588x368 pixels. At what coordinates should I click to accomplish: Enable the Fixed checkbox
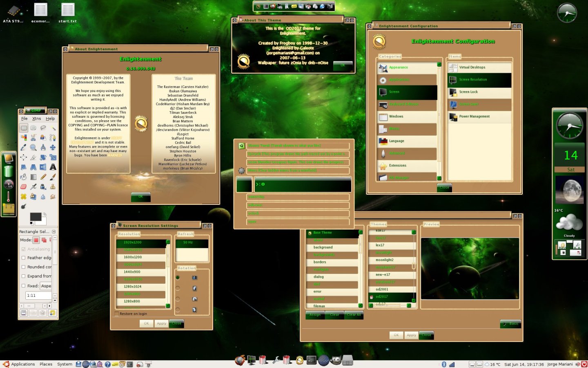pyautogui.click(x=23, y=286)
